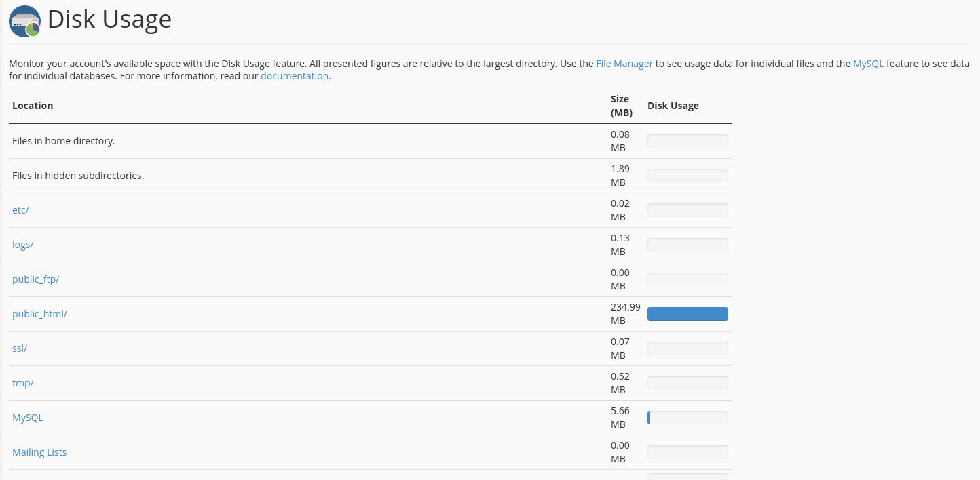Open the etc/ directory link
Screen dimensions: 980x480
20,209
